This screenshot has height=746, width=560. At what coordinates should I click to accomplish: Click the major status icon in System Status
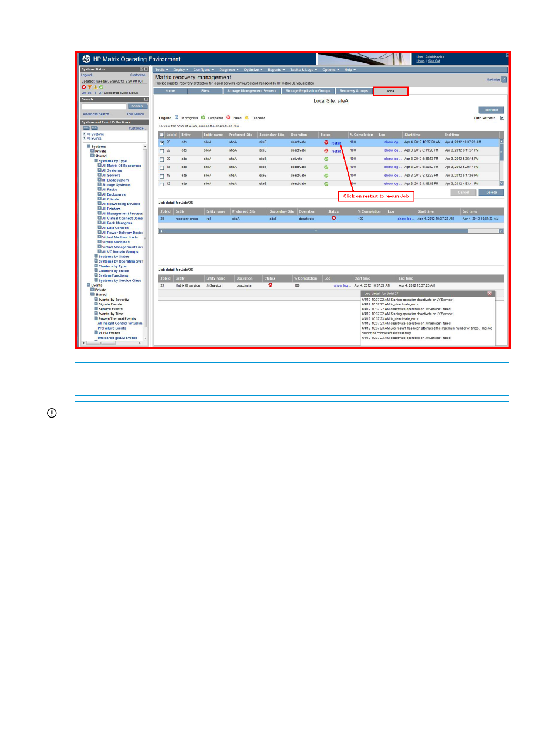click(89, 87)
